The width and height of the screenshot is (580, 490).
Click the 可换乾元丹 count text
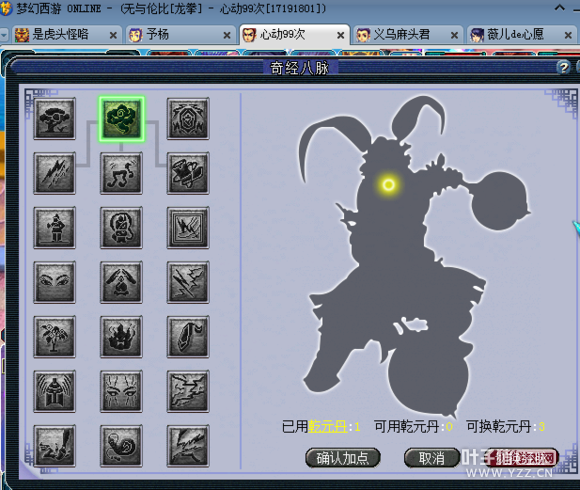505,427
